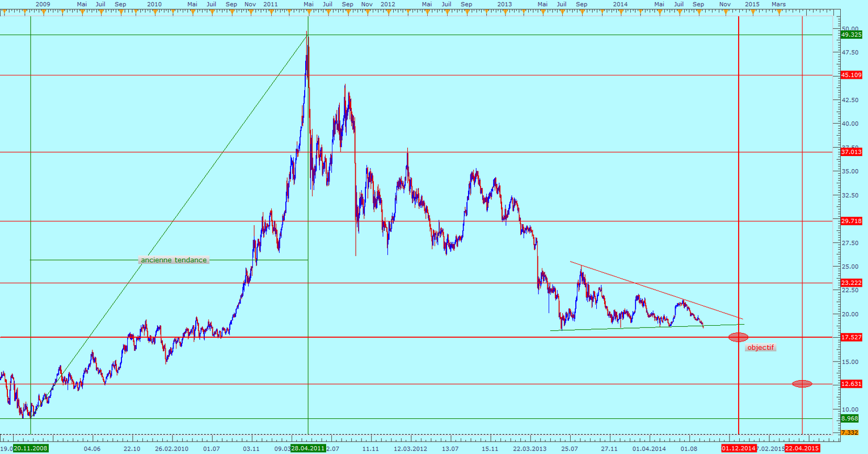Click the 15.11 date on bottom axis
Viewport: 868px width, 454px height.
[x=490, y=449]
